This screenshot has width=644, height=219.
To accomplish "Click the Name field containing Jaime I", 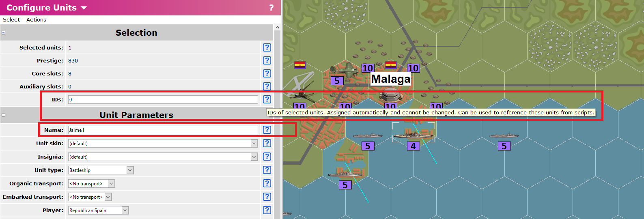I will (163, 130).
